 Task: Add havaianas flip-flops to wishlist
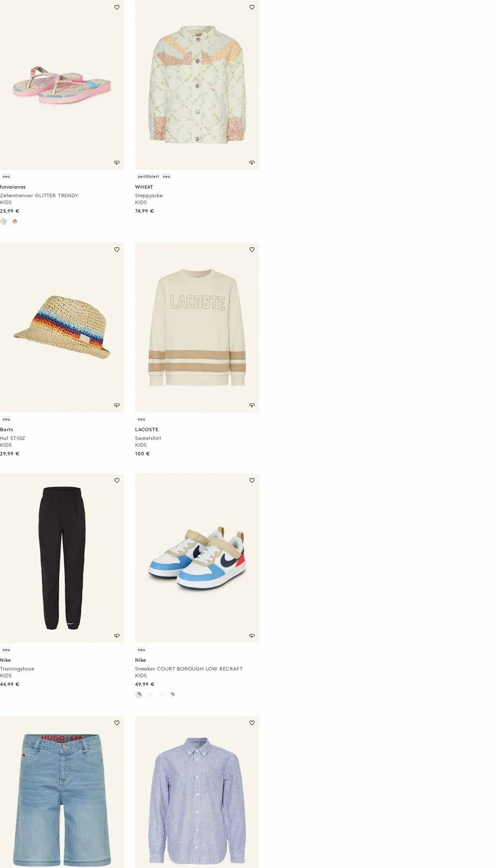pyautogui.click(x=117, y=7)
